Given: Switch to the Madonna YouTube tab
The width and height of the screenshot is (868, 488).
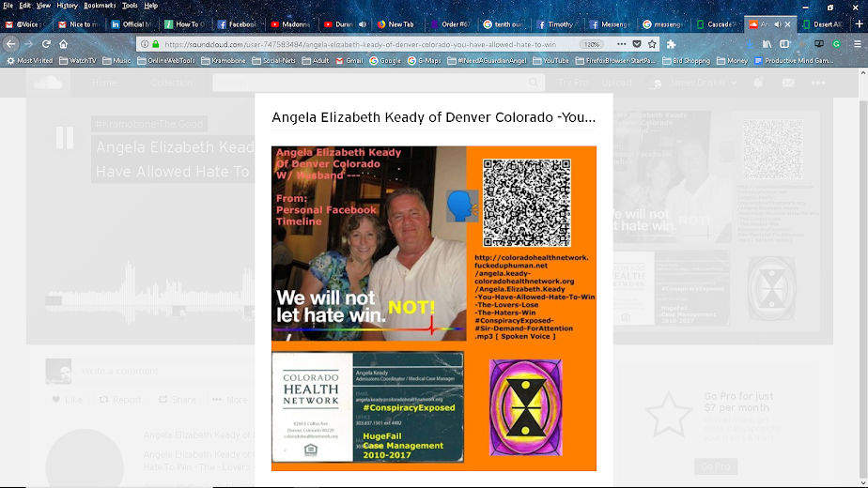Looking at the screenshot, I should (x=290, y=24).
